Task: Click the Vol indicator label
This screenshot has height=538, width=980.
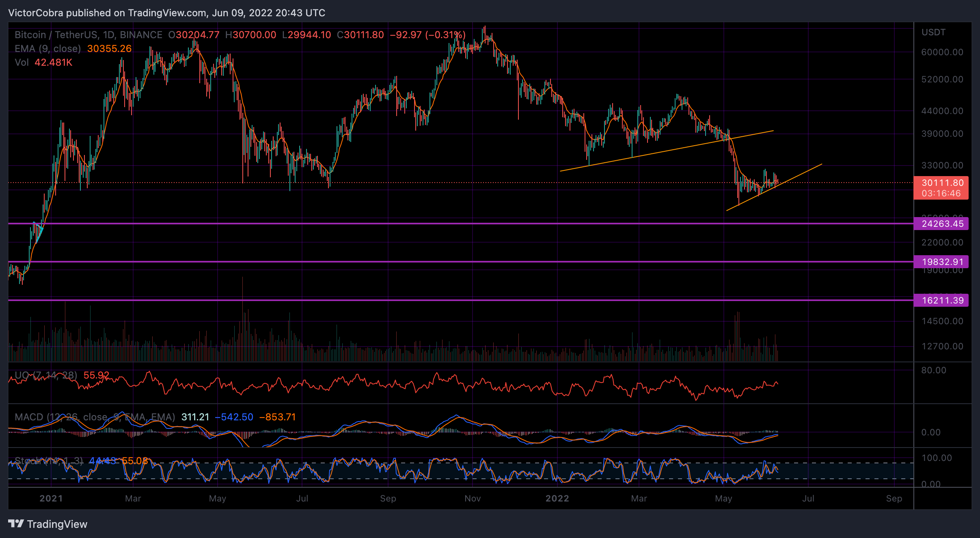Action: (22, 62)
